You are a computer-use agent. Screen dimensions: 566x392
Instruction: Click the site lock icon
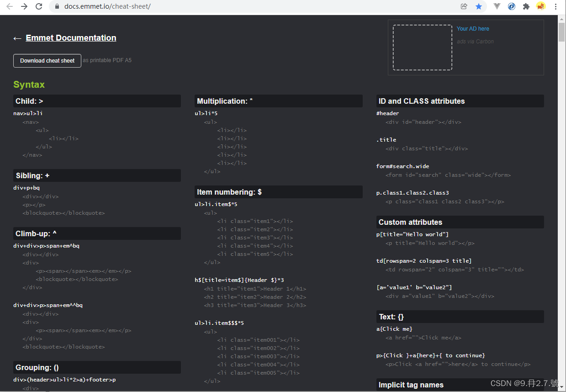57,6
